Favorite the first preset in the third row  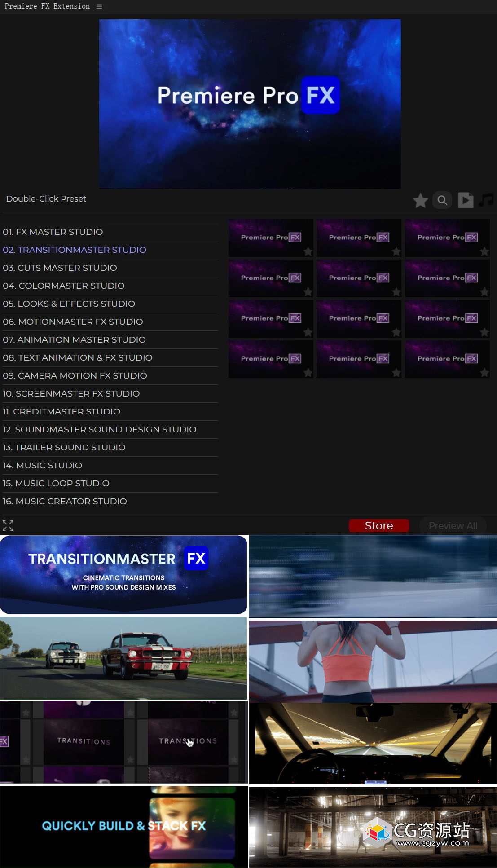click(x=308, y=332)
